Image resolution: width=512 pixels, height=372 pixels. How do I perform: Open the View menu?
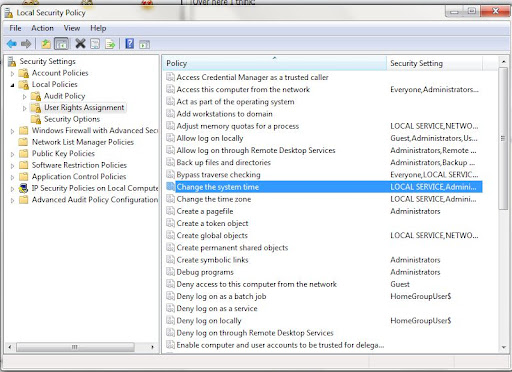point(72,28)
